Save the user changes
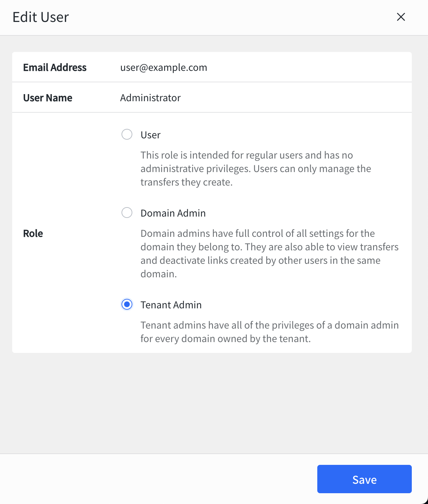This screenshot has height=504, width=428. 364,479
